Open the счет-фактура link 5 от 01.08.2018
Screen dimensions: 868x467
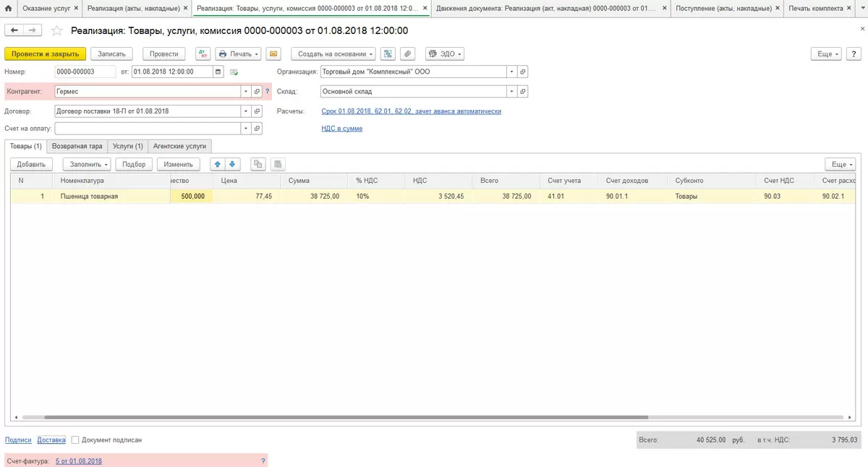pyautogui.click(x=79, y=460)
